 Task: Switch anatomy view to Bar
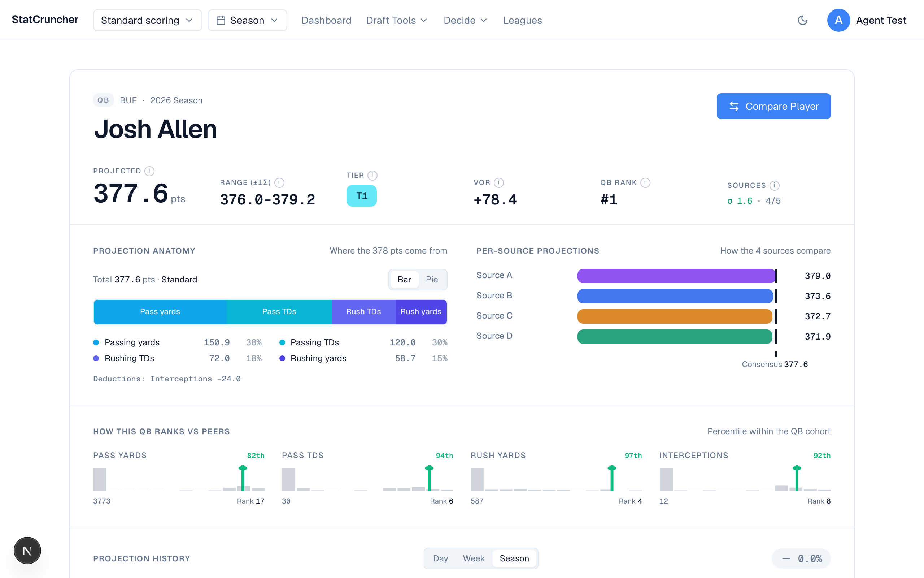click(x=404, y=280)
